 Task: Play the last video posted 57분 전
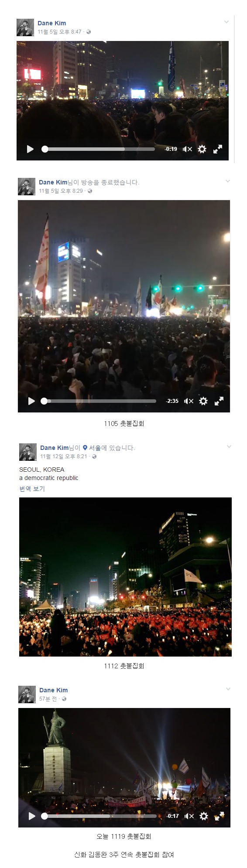click(32, 816)
